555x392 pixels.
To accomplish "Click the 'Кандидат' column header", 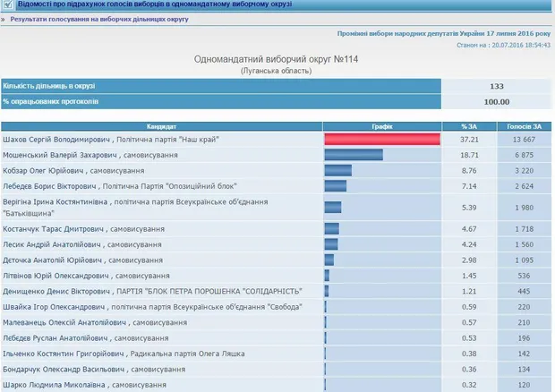I will [162, 127].
